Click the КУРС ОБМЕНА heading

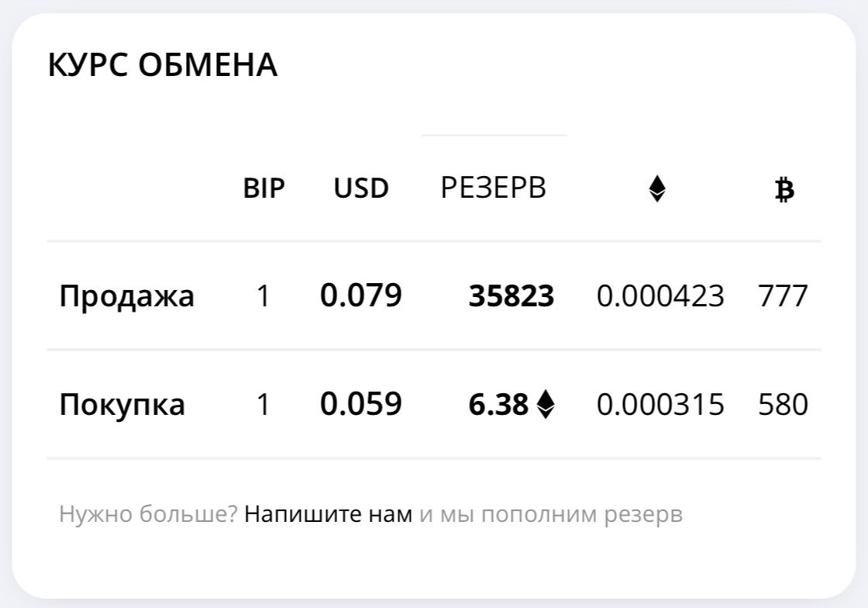pyautogui.click(x=163, y=65)
